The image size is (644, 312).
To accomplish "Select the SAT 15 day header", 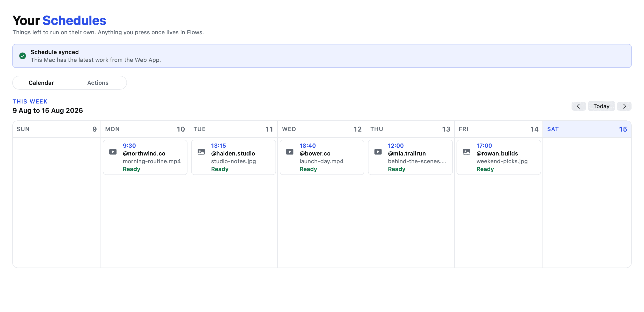I will pyautogui.click(x=587, y=129).
